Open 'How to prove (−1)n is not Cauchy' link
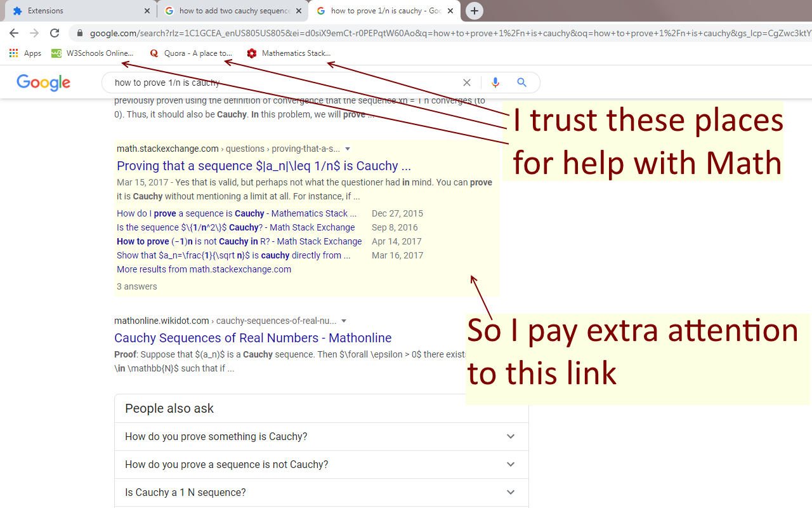812x508 pixels. pyautogui.click(x=239, y=241)
